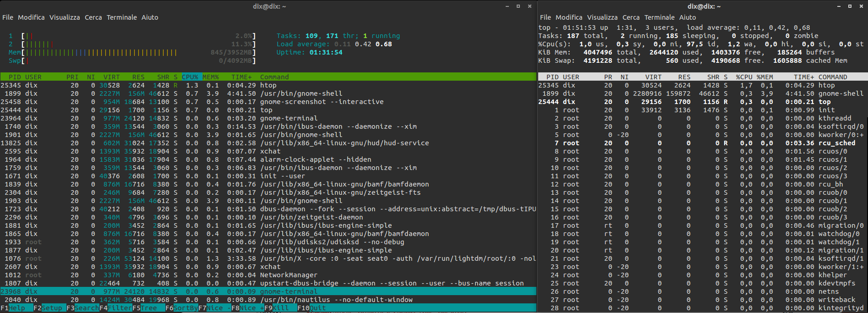Click KiB Swap summary line in top

[x=693, y=60]
